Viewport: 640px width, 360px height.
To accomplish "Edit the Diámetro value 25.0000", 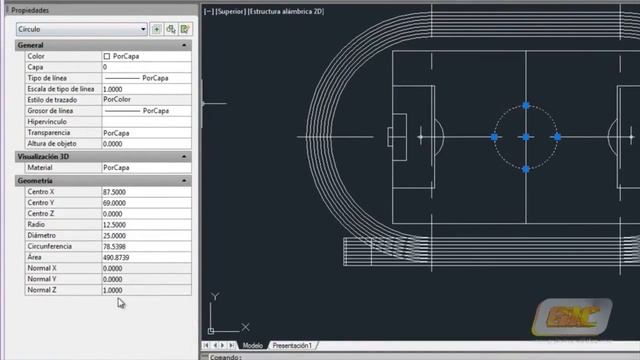I will coord(146,236).
